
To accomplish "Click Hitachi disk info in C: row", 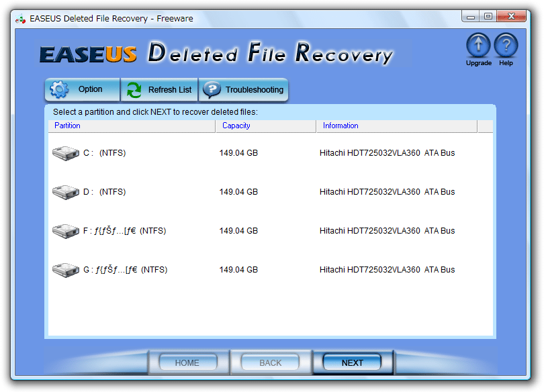I will pos(388,153).
